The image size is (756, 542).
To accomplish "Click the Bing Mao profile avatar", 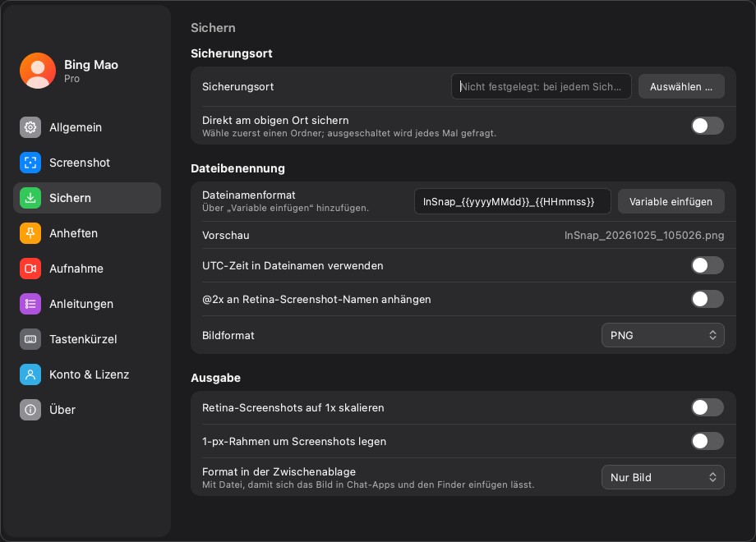I will [38, 71].
